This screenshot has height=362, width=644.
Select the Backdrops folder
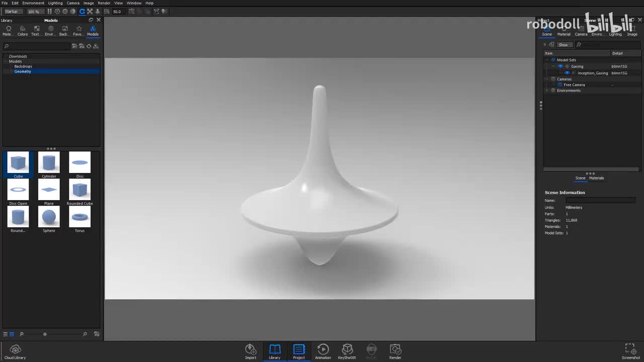click(23, 66)
